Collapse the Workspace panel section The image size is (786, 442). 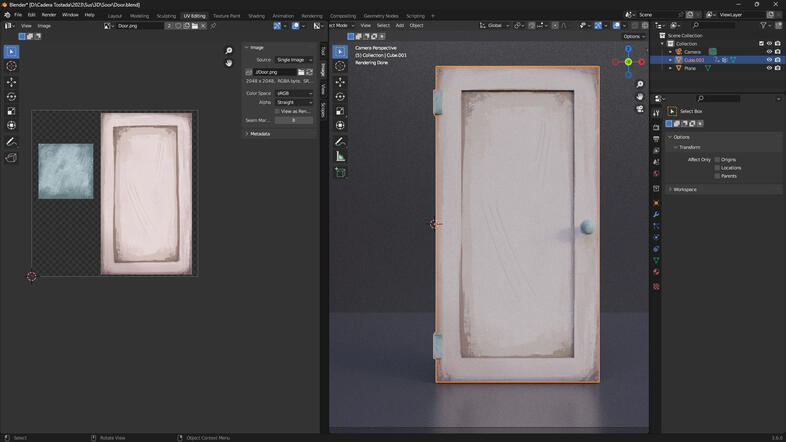[684, 189]
